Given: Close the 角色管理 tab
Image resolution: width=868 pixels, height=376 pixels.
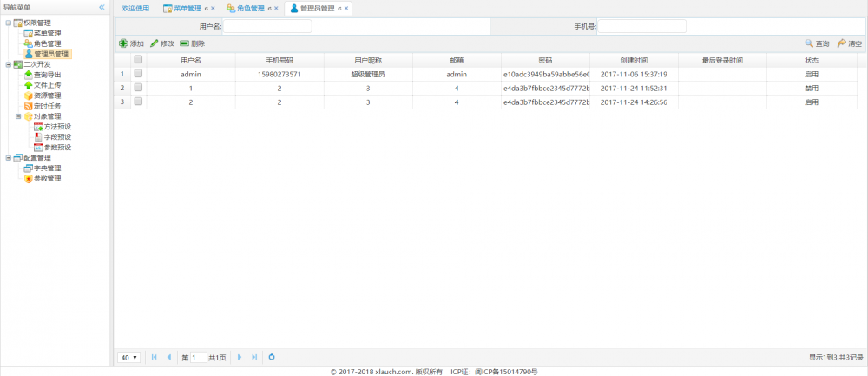Looking at the screenshot, I should 276,9.
